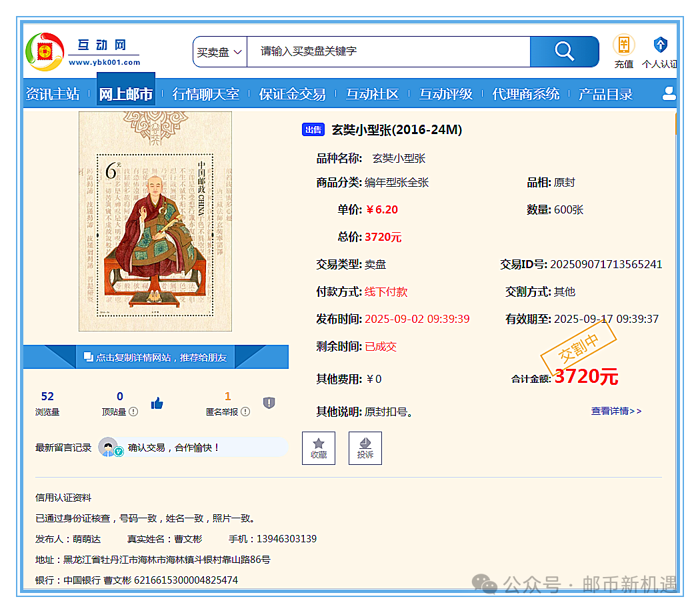Viewport: 700px width, 613px height.
Task: Click the 查看详情>> link
Action: point(616,411)
